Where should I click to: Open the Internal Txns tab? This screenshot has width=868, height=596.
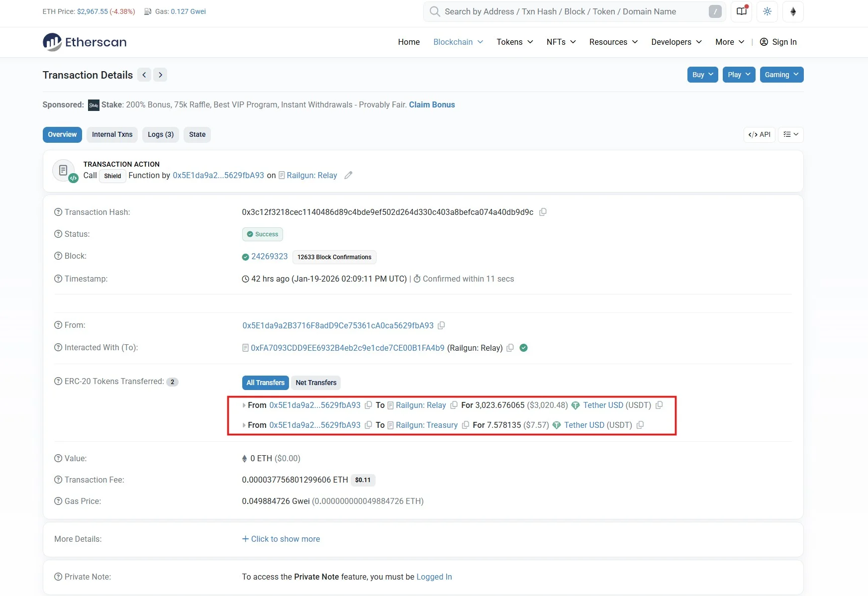111,134
